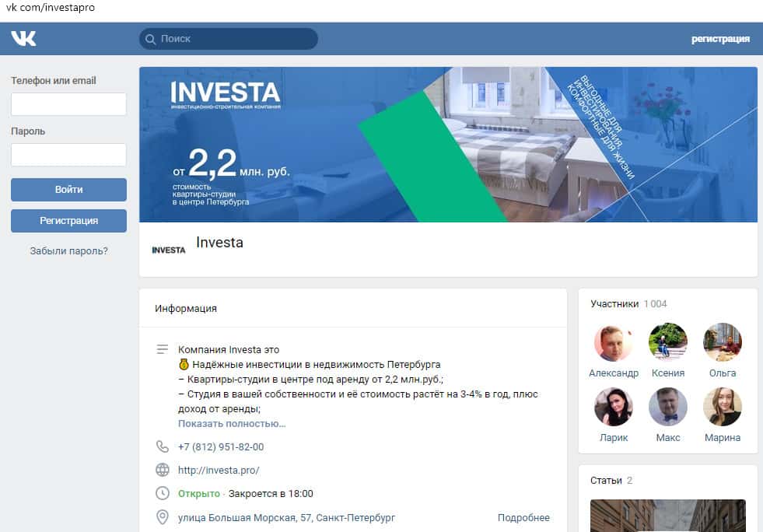The height and width of the screenshot is (532, 763).
Task: Click the name Александр under members
Action: 614,373
